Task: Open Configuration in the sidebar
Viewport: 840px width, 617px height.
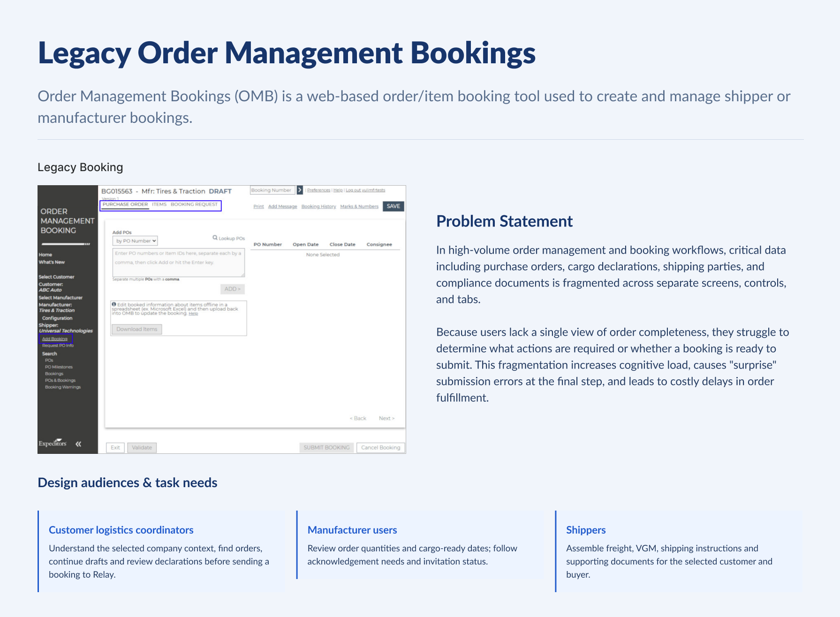Action: [x=57, y=318]
